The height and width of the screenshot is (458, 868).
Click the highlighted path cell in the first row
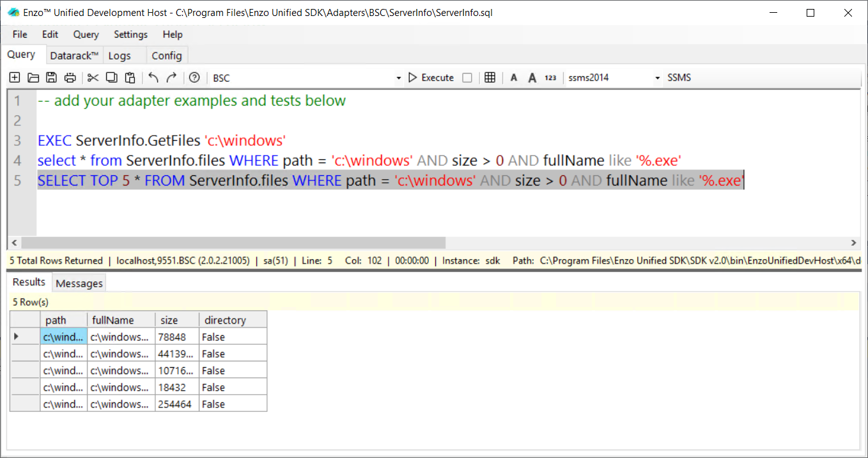tap(64, 336)
